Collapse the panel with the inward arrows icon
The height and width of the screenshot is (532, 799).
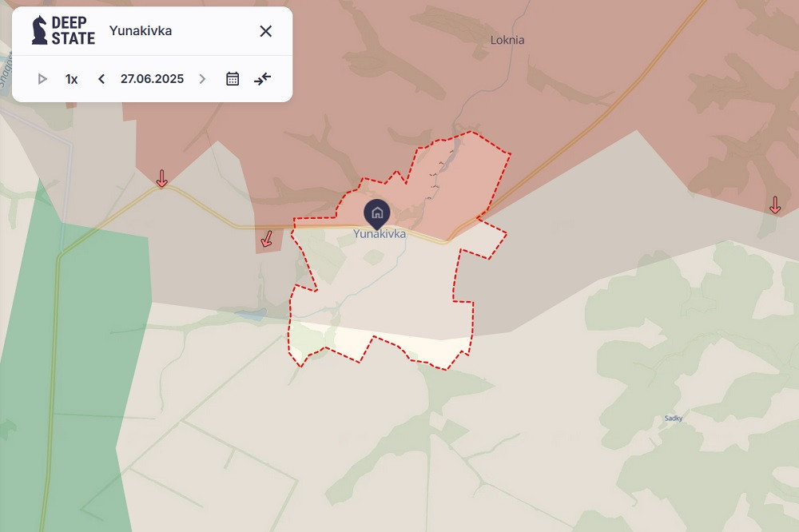click(x=263, y=79)
